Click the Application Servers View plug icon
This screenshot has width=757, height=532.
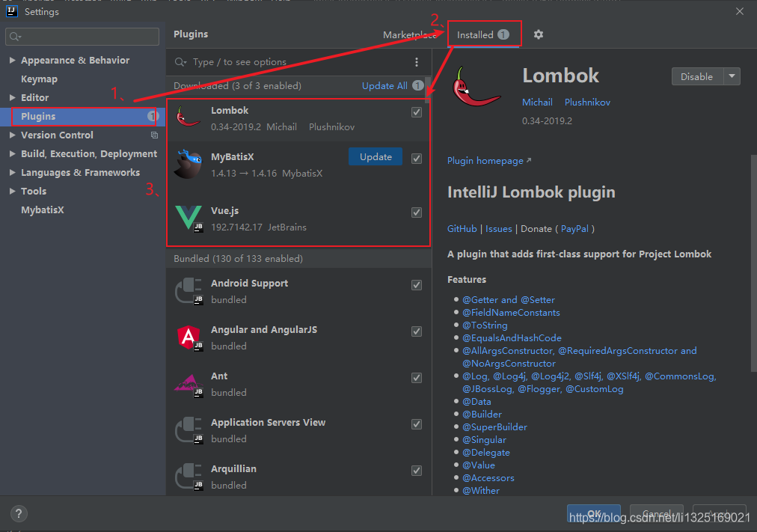pos(189,430)
